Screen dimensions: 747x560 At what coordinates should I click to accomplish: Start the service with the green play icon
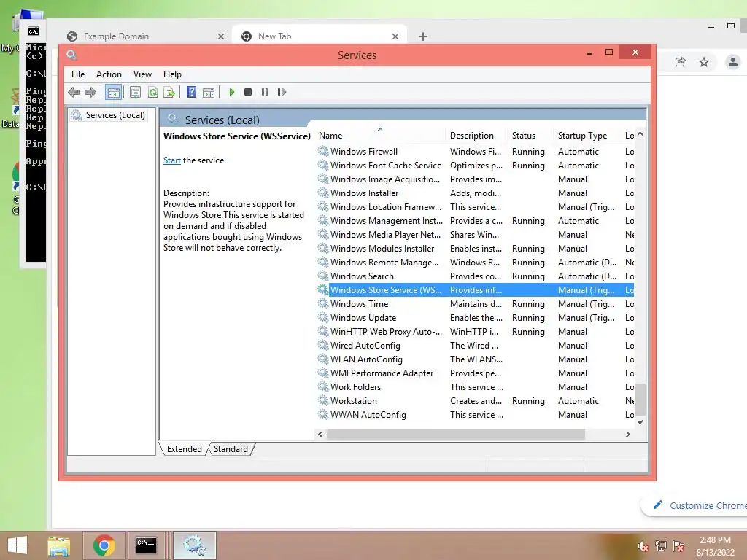click(231, 92)
